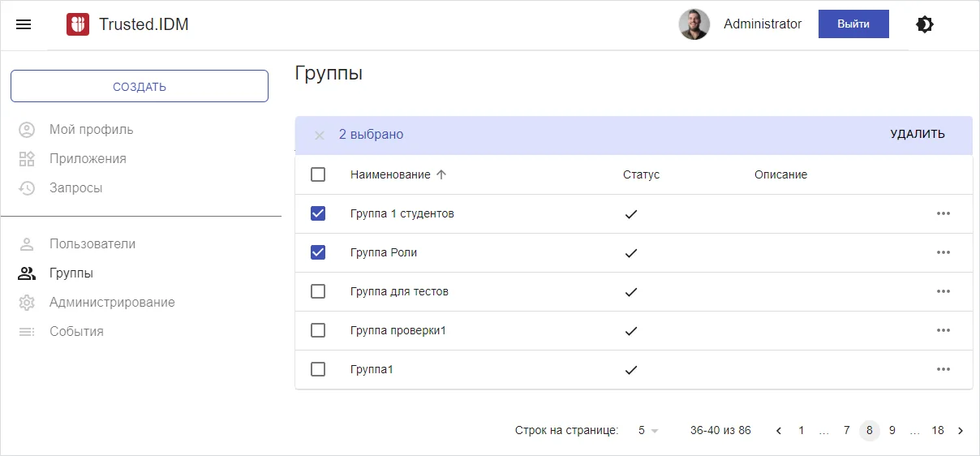Click УДАЛИТЬ to delete selected groups
The image size is (980, 456).
tap(917, 135)
